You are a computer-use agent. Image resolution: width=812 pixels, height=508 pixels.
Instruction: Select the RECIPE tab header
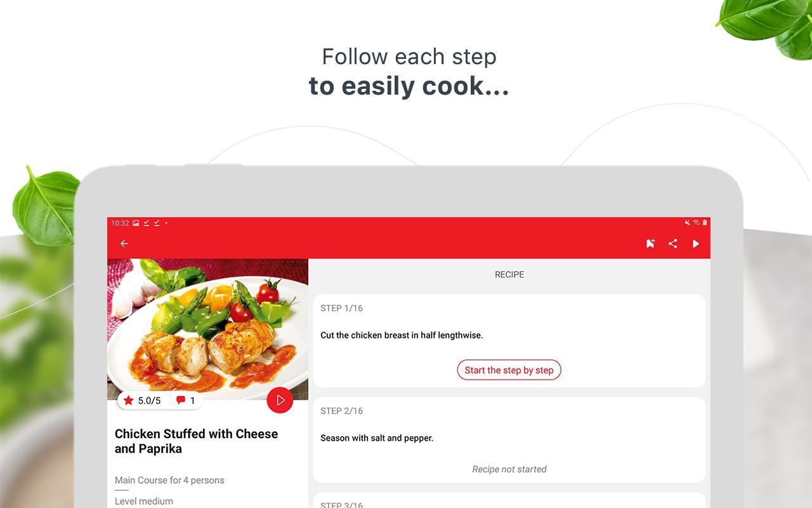pyautogui.click(x=509, y=274)
